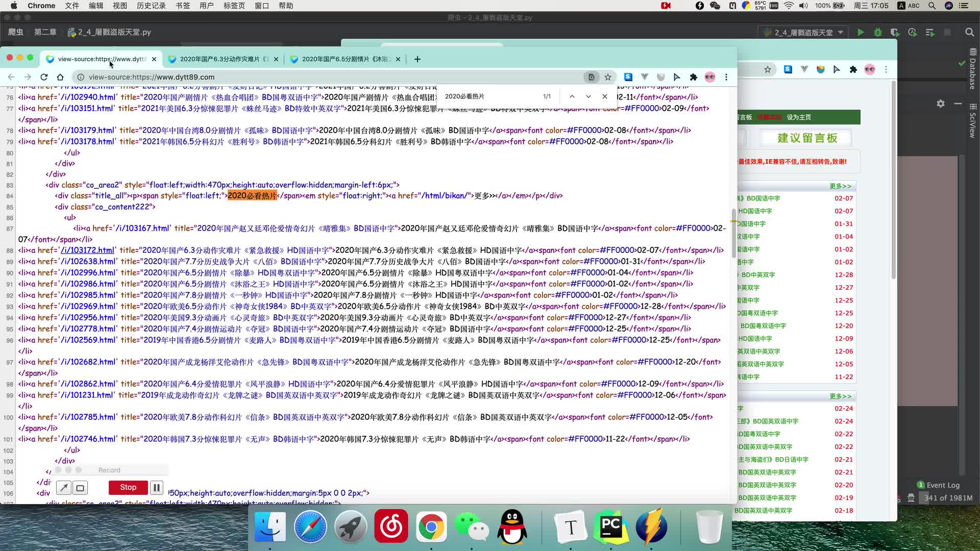The image size is (980, 551).
Task: Switch to the 2020年国产6.3分动作灾难片 tab
Action: click(224, 59)
